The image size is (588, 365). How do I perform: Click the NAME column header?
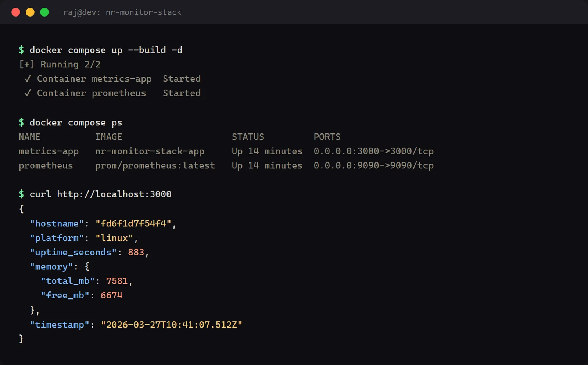(x=29, y=137)
